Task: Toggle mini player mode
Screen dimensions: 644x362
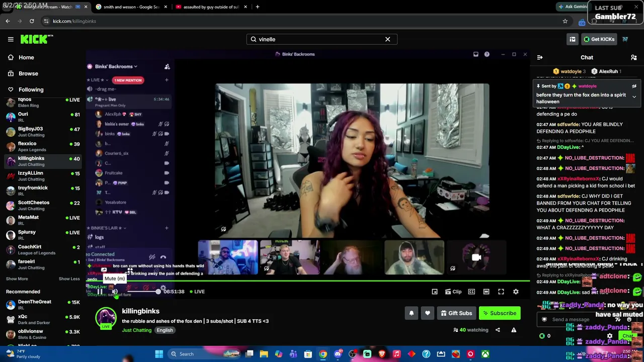Action: pyautogui.click(x=435, y=292)
